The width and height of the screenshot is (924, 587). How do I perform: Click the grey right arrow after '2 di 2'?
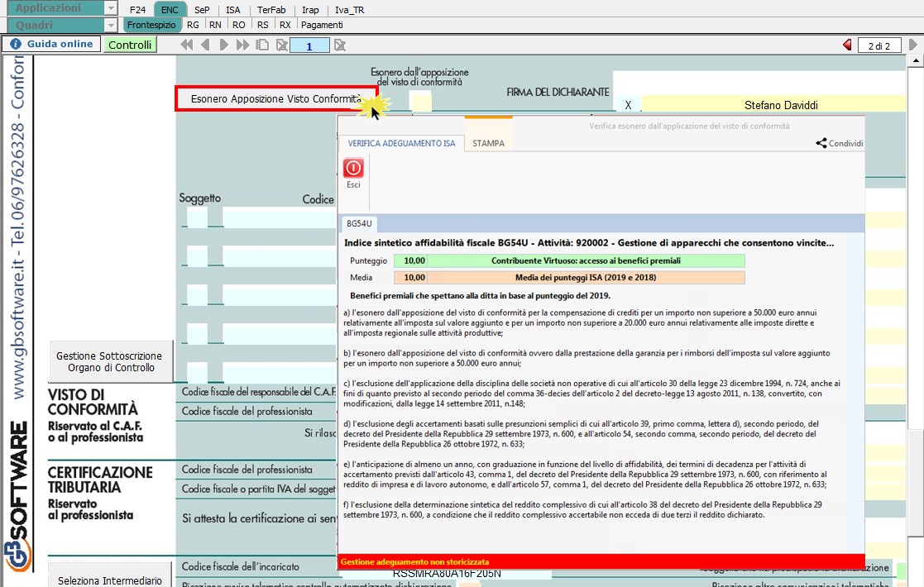tap(912, 45)
